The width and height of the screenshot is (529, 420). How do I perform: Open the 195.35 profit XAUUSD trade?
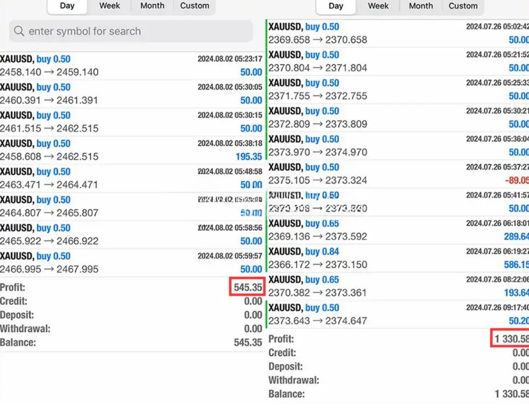(x=131, y=150)
